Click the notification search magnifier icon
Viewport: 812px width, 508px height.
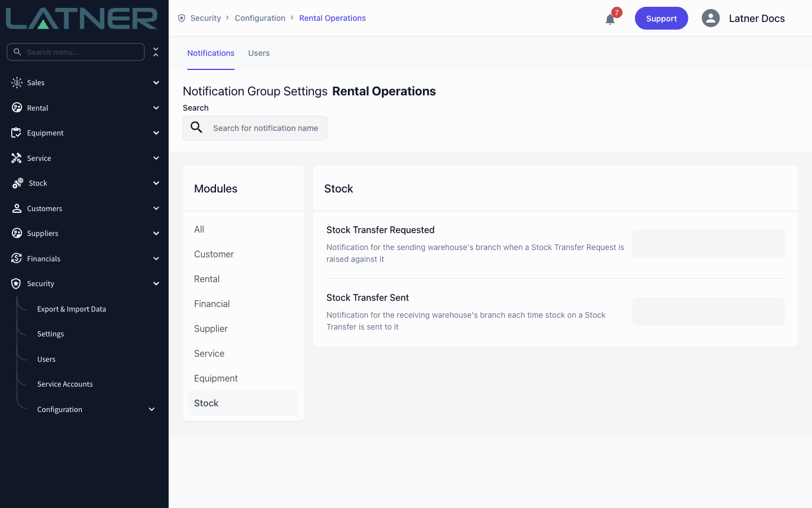tap(196, 128)
